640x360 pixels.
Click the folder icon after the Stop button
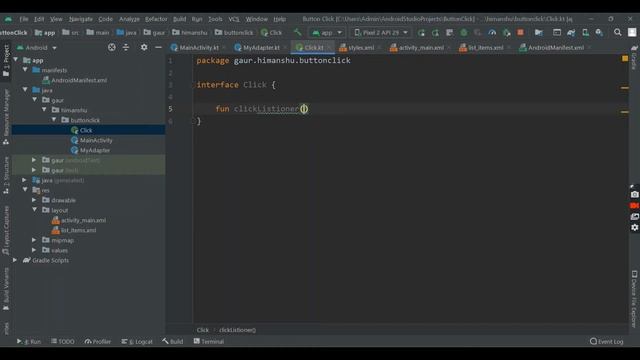pyautogui.click(x=539, y=33)
